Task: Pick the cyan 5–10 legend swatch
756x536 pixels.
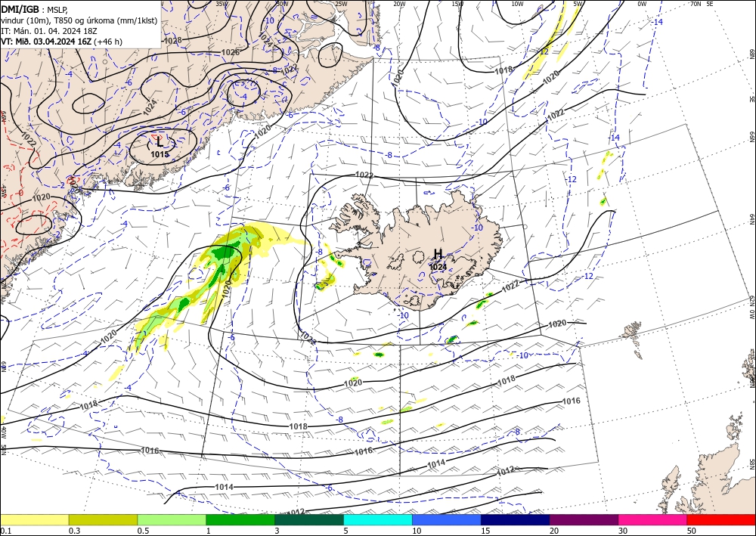Action: tap(378, 519)
